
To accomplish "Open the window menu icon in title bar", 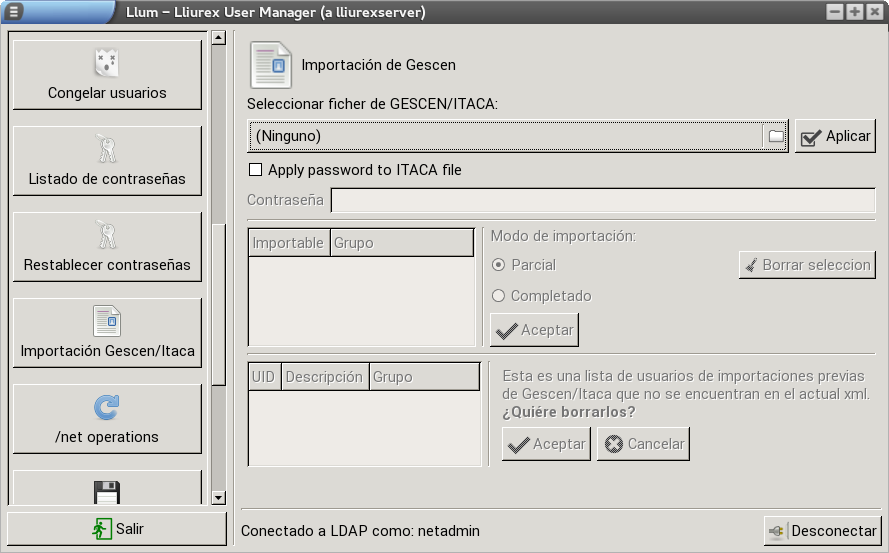I will [x=14, y=11].
